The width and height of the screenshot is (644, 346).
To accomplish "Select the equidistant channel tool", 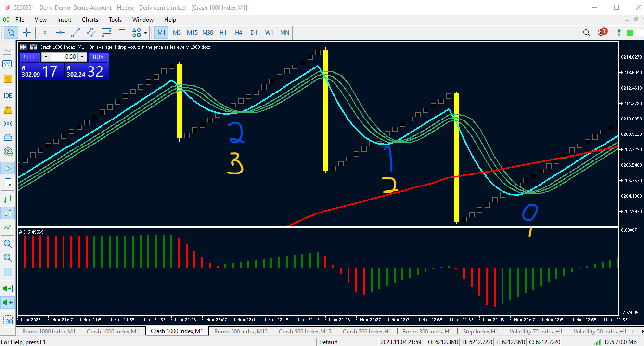I will pos(91,33).
